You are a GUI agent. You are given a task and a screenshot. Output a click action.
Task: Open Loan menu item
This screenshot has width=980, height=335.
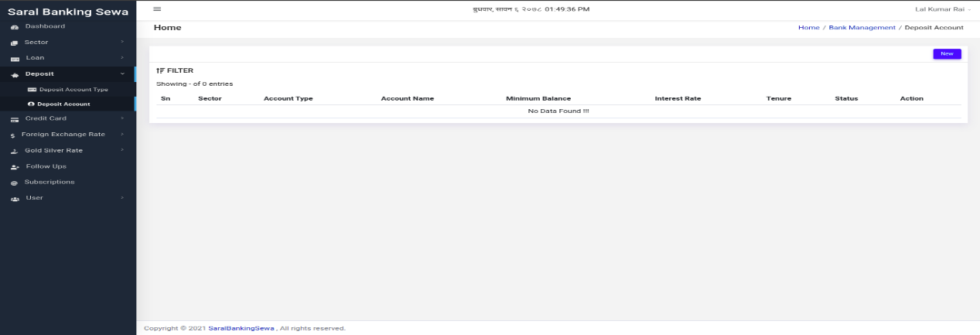coord(68,58)
